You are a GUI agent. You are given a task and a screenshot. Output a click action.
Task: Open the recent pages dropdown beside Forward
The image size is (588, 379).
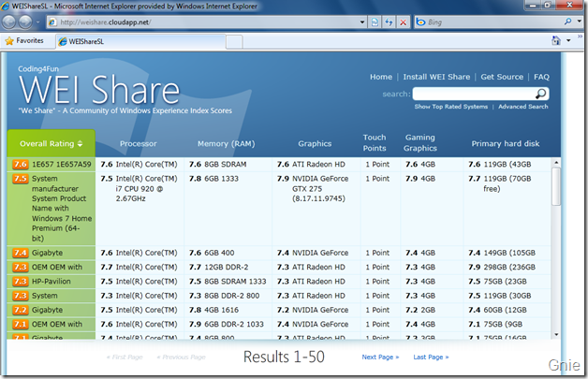pos(37,22)
